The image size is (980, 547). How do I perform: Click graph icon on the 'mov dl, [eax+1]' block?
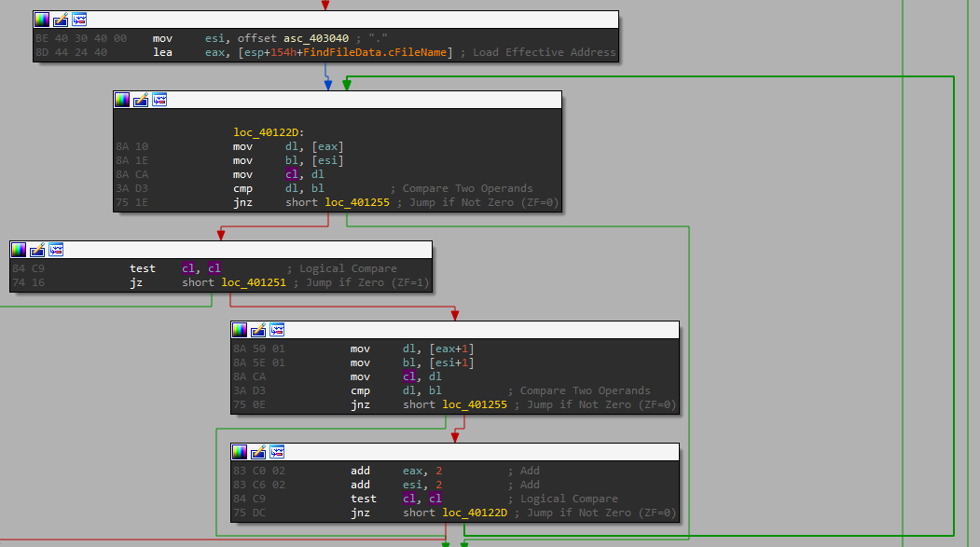click(277, 330)
